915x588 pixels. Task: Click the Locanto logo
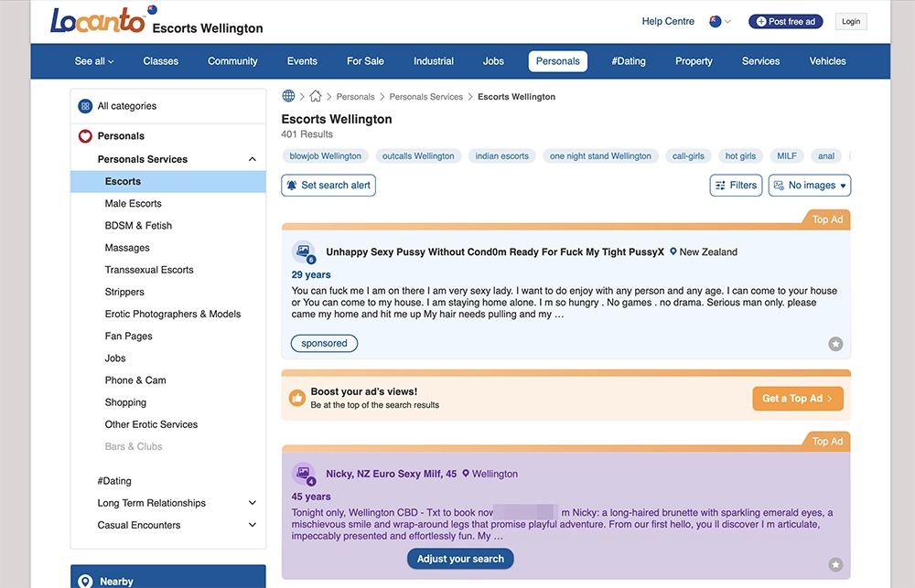(98, 20)
